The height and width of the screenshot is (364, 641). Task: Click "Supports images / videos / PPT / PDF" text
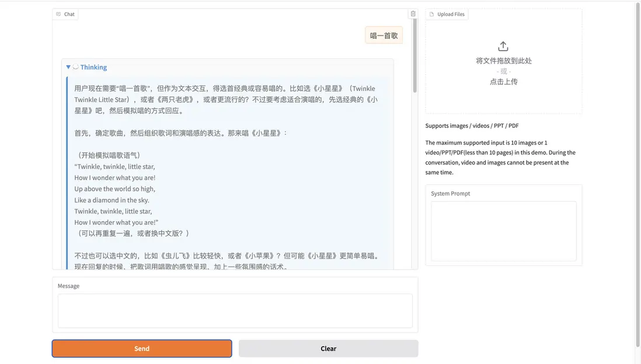pyautogui.click(x=472, y=126)
